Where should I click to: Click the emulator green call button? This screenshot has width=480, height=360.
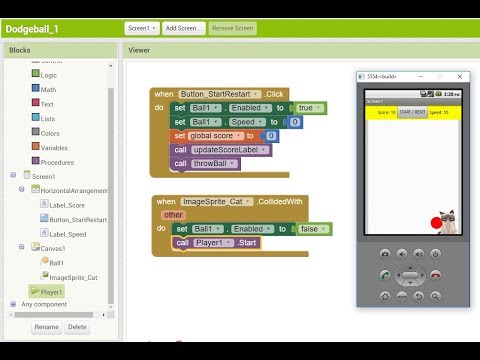point(385,275)
